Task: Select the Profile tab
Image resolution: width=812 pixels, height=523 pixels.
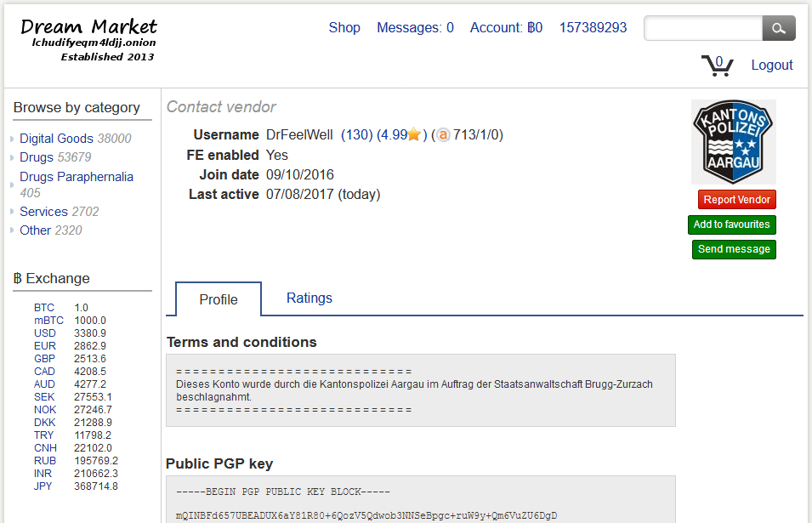Action: (219, 299)
